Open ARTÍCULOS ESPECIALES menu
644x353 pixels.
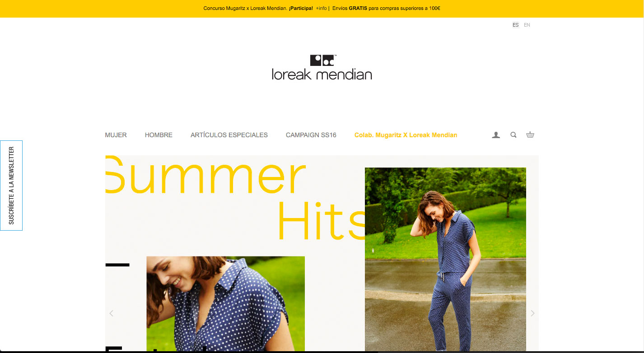[229, 135]
